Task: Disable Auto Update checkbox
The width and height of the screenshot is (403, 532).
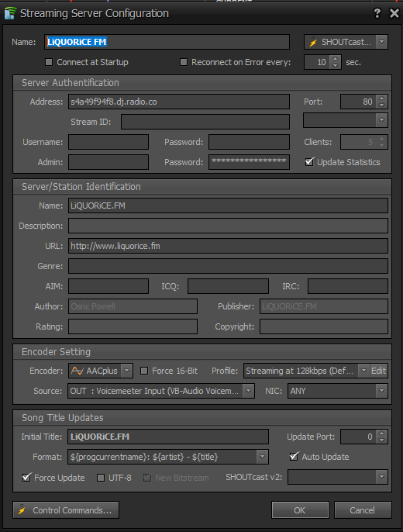Action: tap(294, 457)
